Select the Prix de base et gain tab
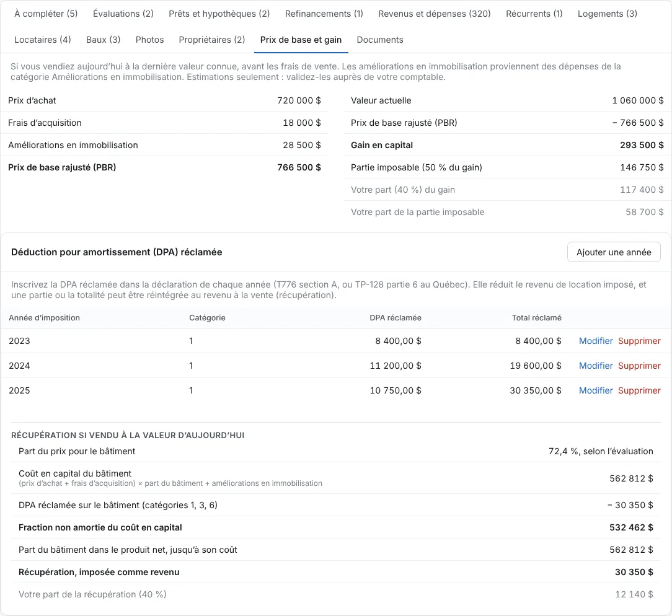 [301, 40]
